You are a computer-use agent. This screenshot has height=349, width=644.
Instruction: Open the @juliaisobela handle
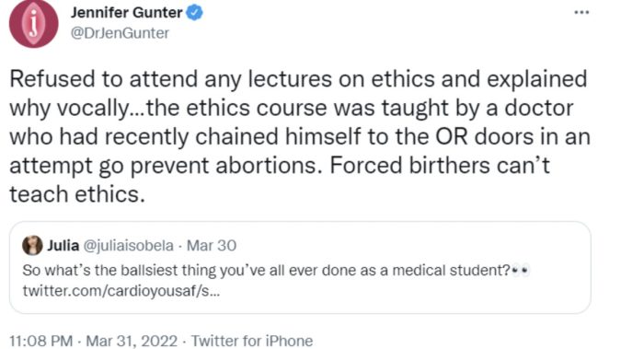click(129, 246)
